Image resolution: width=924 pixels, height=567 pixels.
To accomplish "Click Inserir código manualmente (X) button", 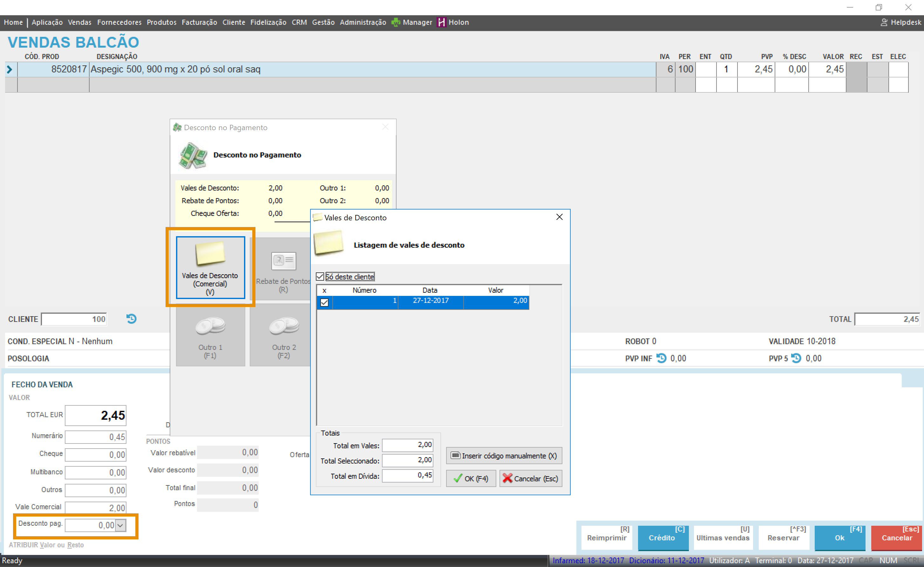I will click(x=504, y=456).
